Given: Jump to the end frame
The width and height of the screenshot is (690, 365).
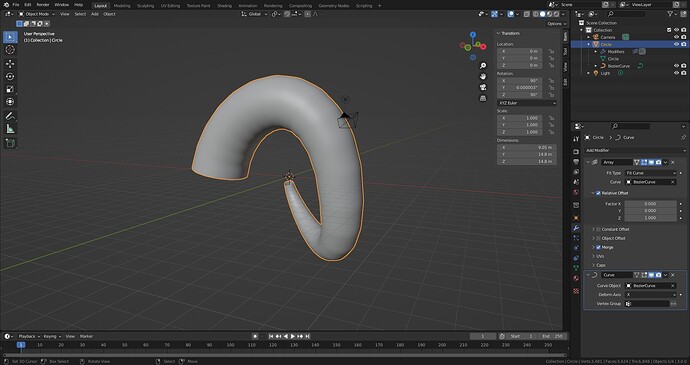Looking at the screenshot, I should click(308, 336).
